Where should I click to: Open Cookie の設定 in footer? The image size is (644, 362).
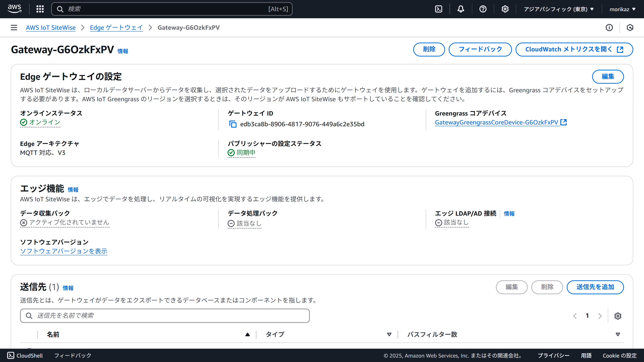[619, 356]
